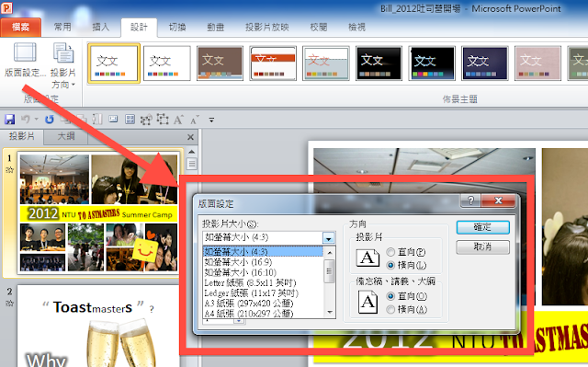Click the text box icon in quick access toolbar

113,120
